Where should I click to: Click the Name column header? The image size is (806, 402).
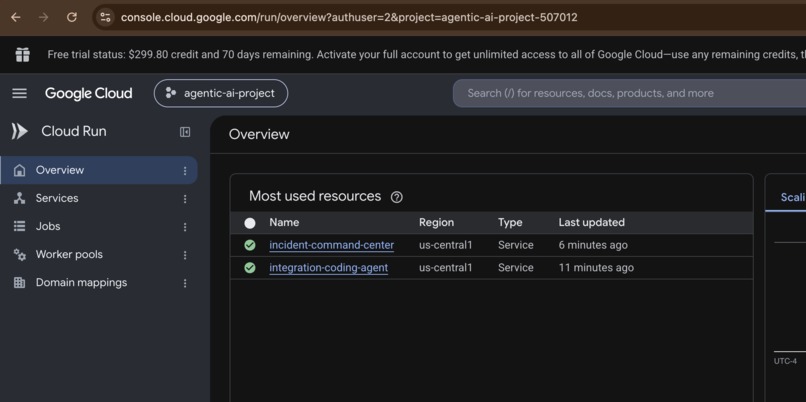coord(284,223)
